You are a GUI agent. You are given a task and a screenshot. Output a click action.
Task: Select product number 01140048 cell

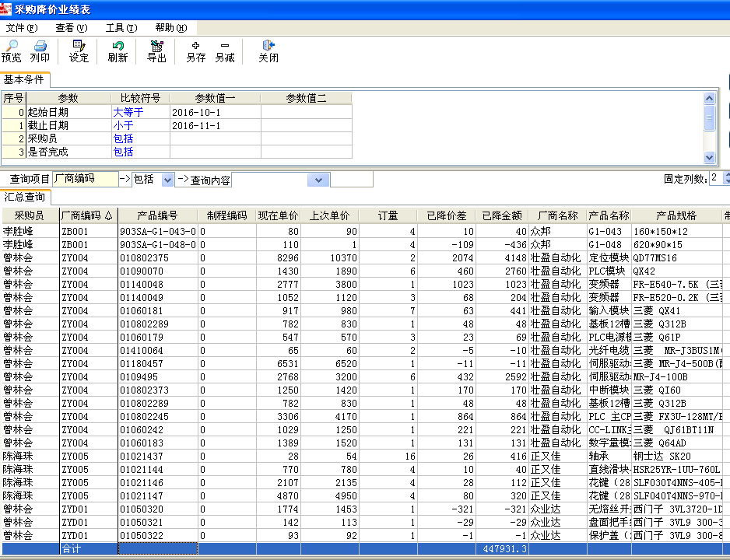(158, 284)
